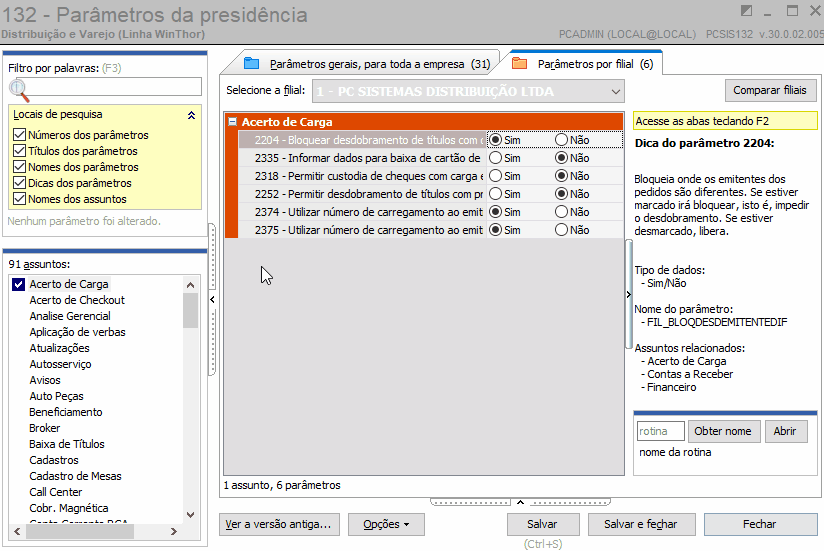Uncheck the Acerto de Carga subject checkbox

click(18, 284)
